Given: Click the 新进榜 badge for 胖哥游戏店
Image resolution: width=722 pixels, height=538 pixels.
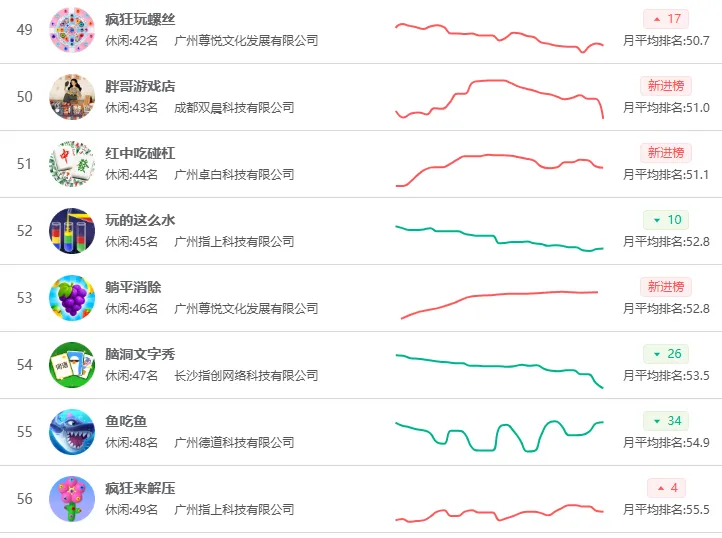Looking at the screenshot, I should point(666,86).
